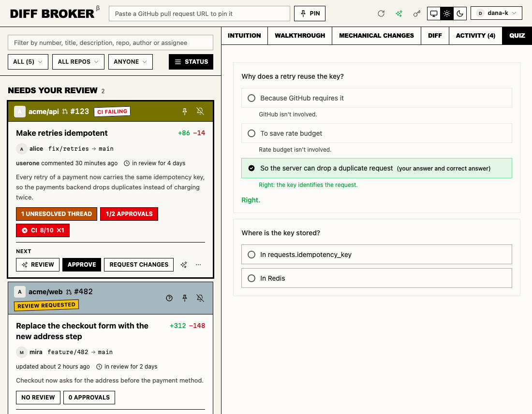Mute notifications for acme/web #482
The width and height of the screenshot is (532, 414).
[200, 298]
